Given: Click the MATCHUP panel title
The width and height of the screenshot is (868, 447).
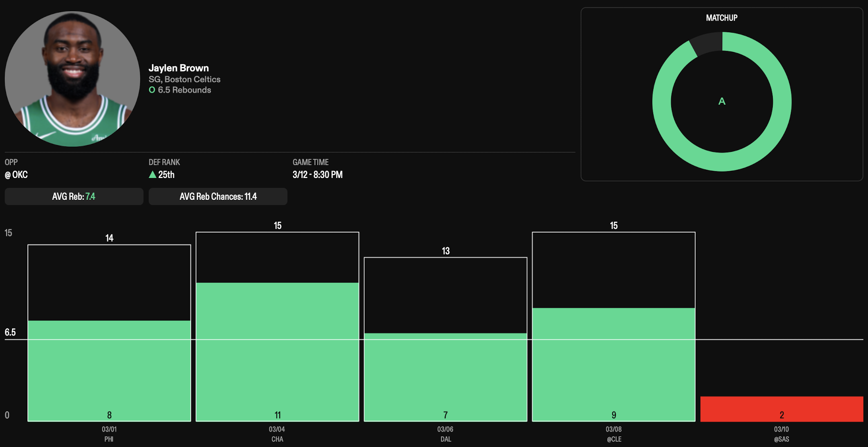Looking at the screenshot, I should click(721, 18).
